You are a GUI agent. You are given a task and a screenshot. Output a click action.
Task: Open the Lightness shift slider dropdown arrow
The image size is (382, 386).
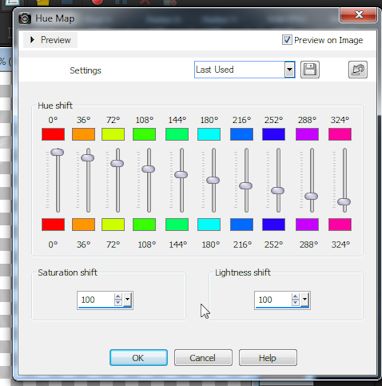305,299
